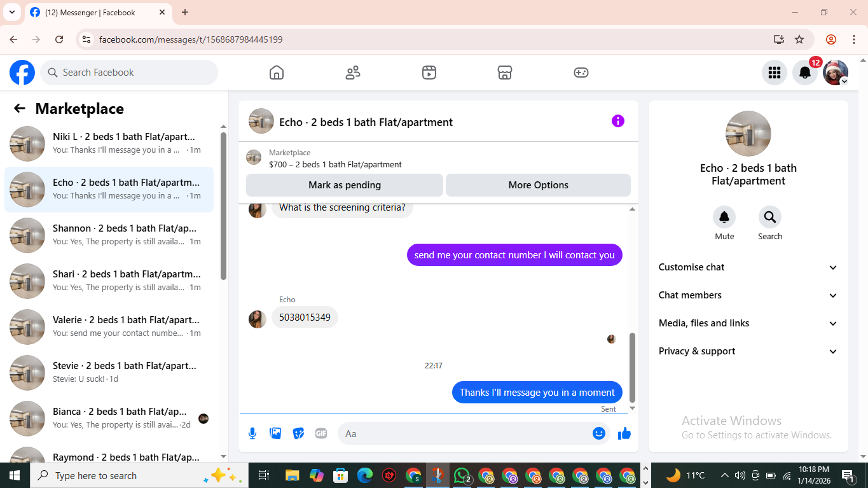The image size is (868, 488).
Task: Open the taskbar notification center icon
Action: pos(848,475)
